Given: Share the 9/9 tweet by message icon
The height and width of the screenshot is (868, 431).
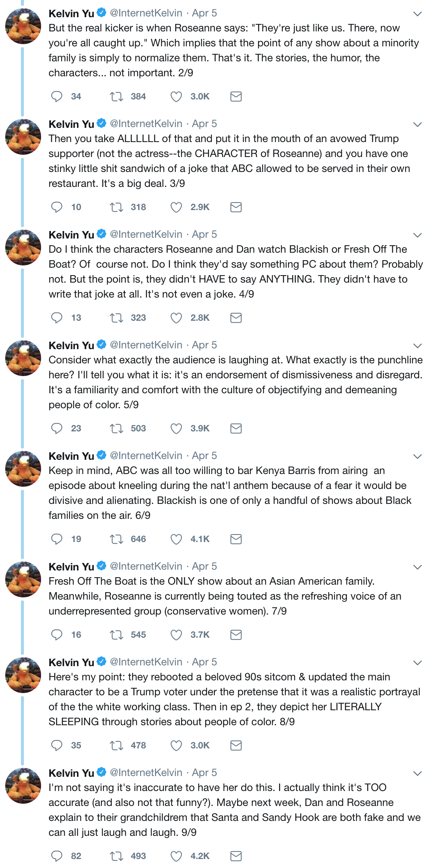Looking at the screenshot, I should [x=236, y=856].
